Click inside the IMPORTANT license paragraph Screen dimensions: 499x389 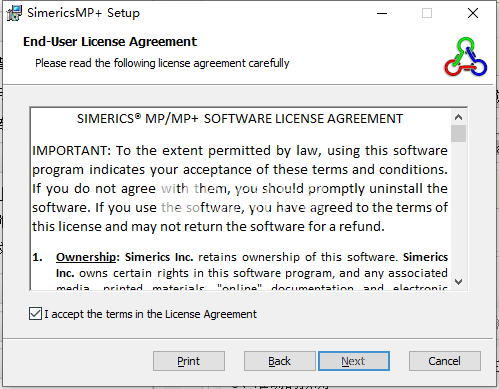[240, 189]
